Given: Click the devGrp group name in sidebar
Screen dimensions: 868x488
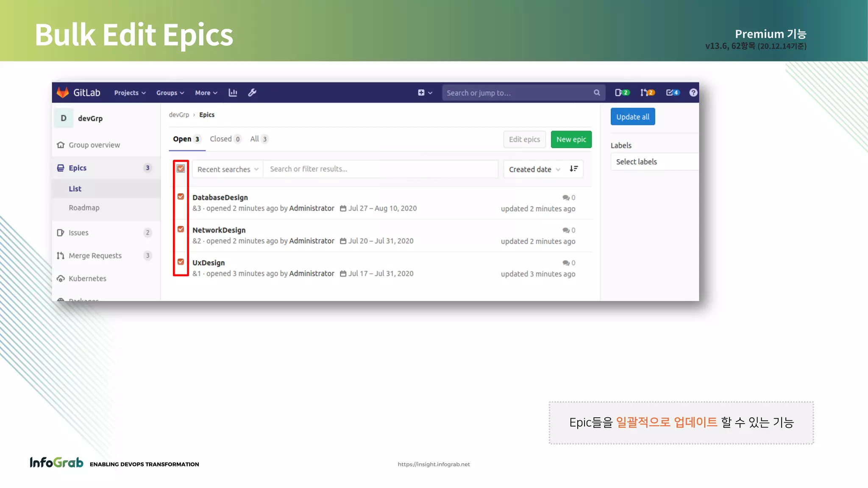Looking at the screenshot, I should tap(90, 119).
